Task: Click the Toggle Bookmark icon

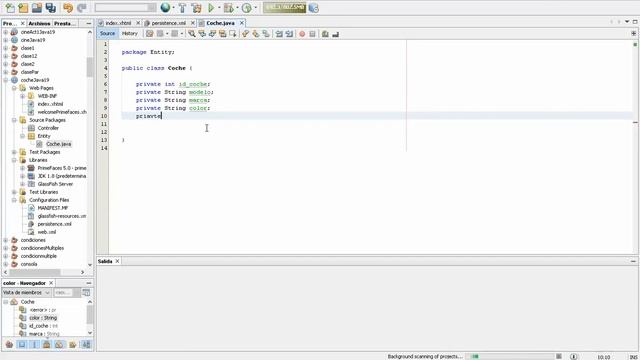Action: [266, 34]
